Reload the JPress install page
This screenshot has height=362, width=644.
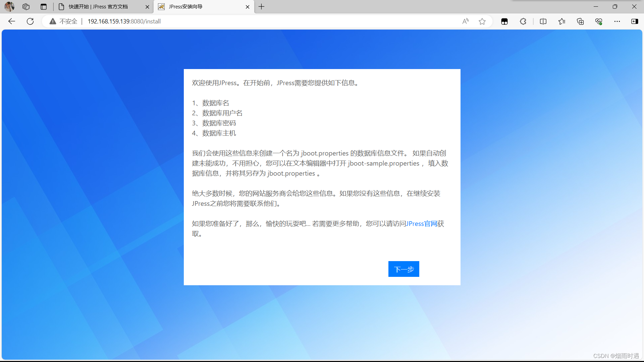pos(30,21)
